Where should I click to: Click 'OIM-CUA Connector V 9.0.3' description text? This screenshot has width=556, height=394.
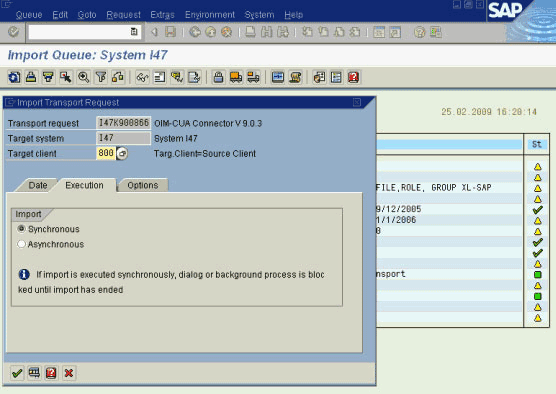tap(208, 123)
